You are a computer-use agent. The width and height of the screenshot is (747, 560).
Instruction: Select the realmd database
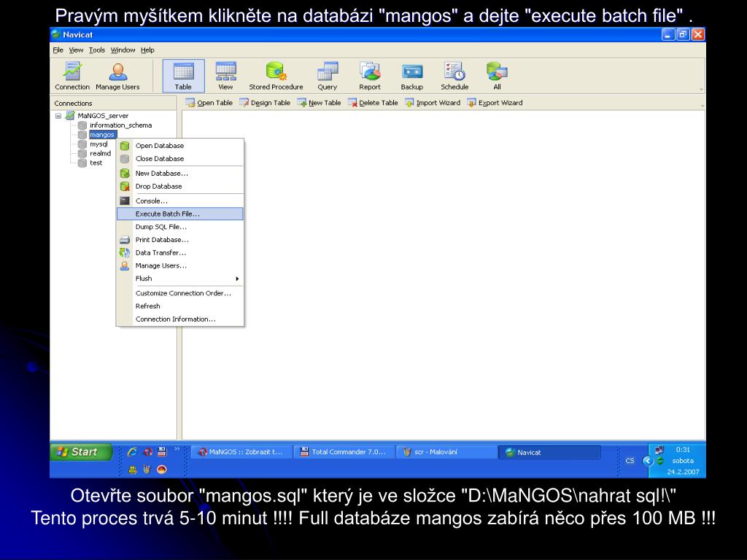[x=100, y=153]
